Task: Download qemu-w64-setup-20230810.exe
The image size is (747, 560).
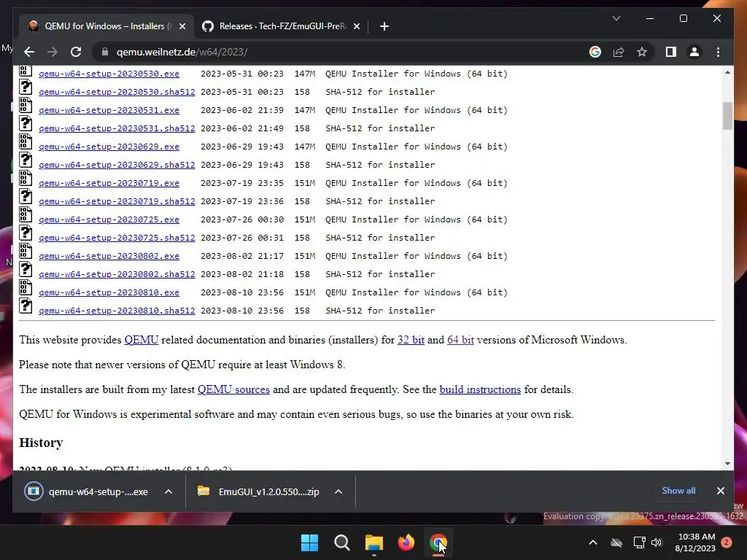Action: click(x=109, y=292)
